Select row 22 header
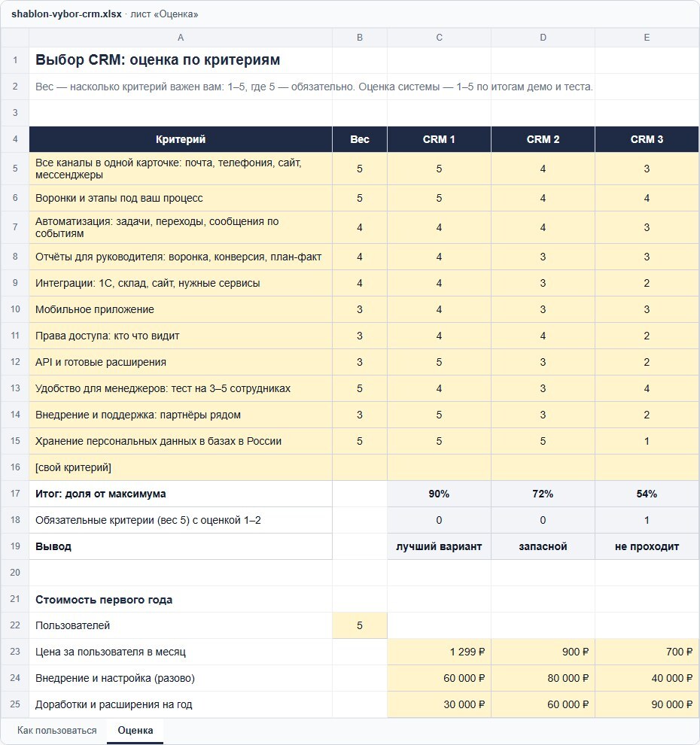Image resolution: width=700 pixels, height=745 pixels. (15, 625)
